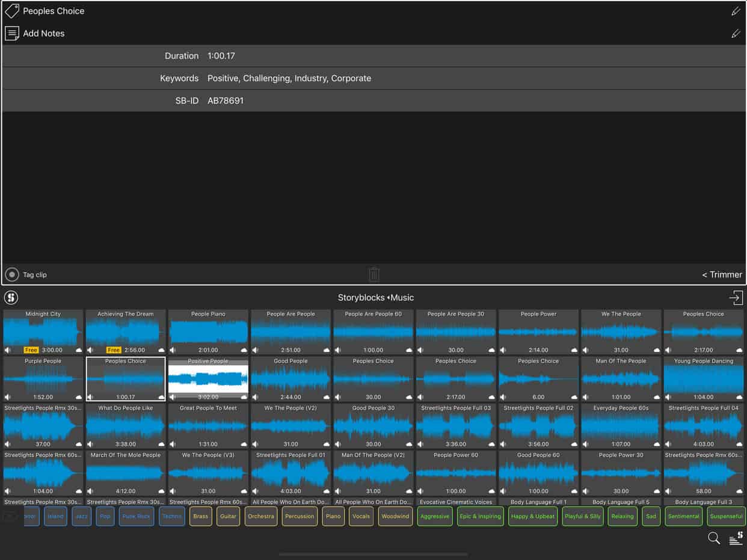This screenshot has width=747, height=560.
Task: Click the pencil edit icon beside Peoples Choice title
Action: click(x=736, y=11)
